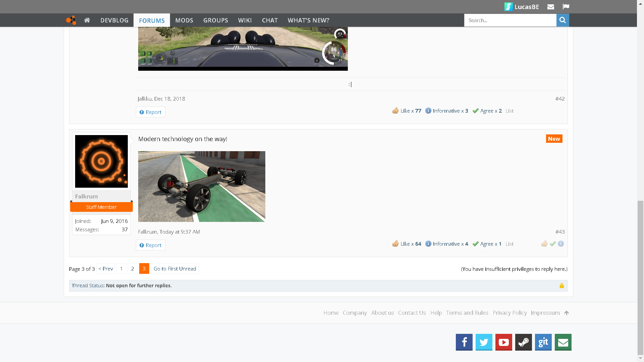This screenshot has width=644, height=362.
Task: Open post #43 permalink
Action: 560,232
